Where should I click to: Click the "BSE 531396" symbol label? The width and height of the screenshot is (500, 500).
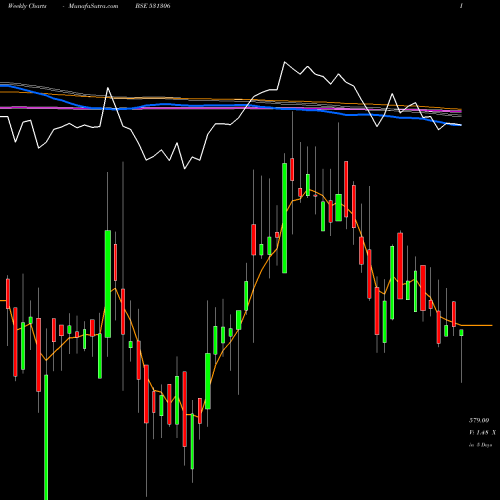point(153,6)
